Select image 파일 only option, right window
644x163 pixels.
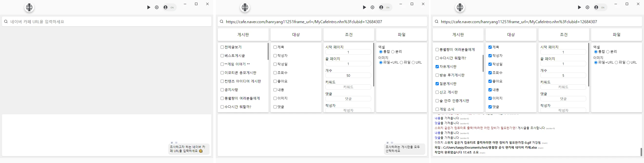click(616, 63)
